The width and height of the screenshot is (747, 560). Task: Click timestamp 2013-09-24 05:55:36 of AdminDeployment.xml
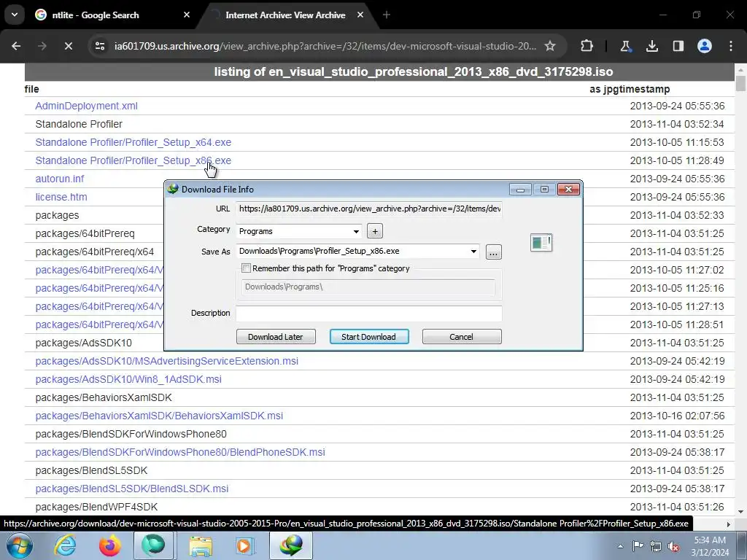pos(677,106)
